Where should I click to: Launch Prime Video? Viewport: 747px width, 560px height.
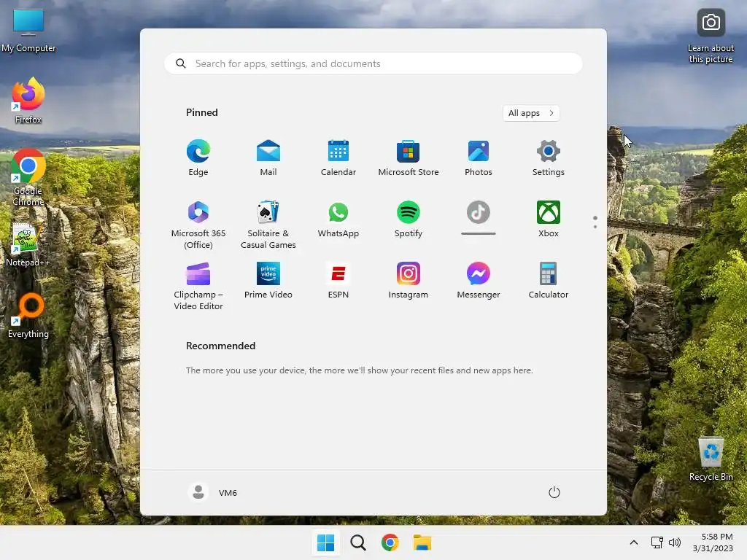point(268,281)
